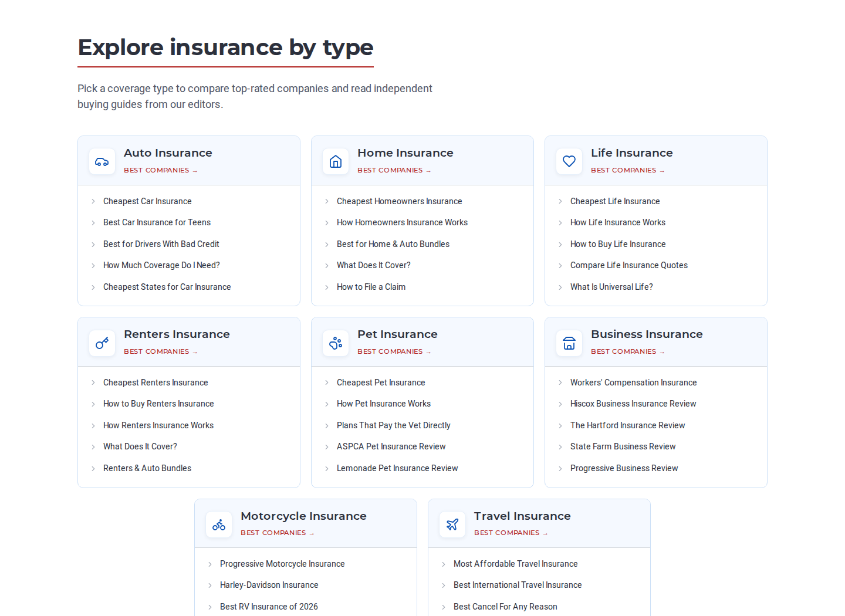View Best Companies under Renters Insurance
This screenshot has height=616, width=845.
coord(161,351)
